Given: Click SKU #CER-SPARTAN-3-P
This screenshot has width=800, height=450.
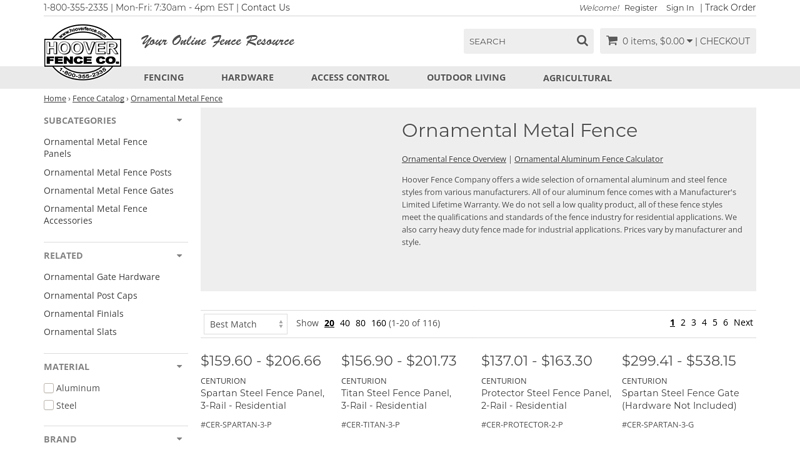Looking at the screenshot, I should pyautogui.click(x=236, y=424).
